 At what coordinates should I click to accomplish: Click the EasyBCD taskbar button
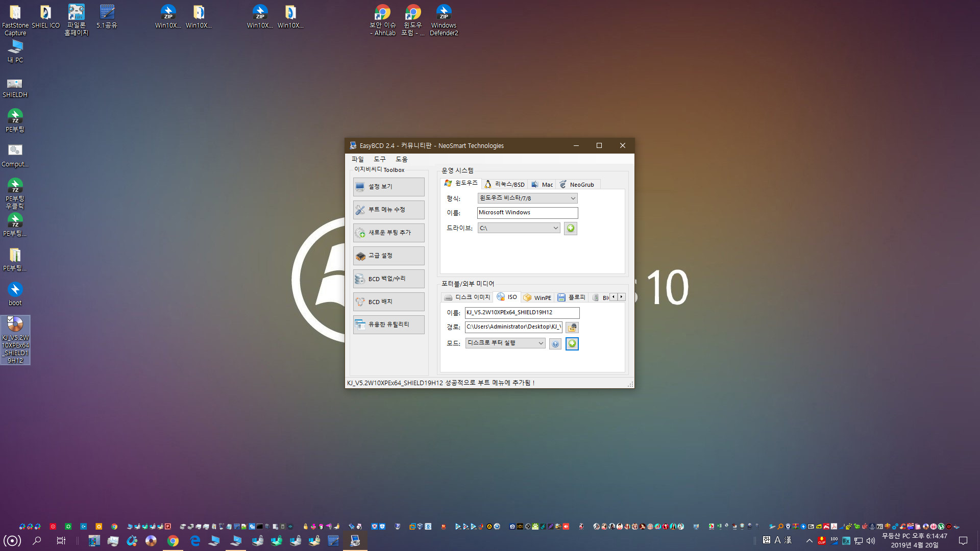pos(355,541)
